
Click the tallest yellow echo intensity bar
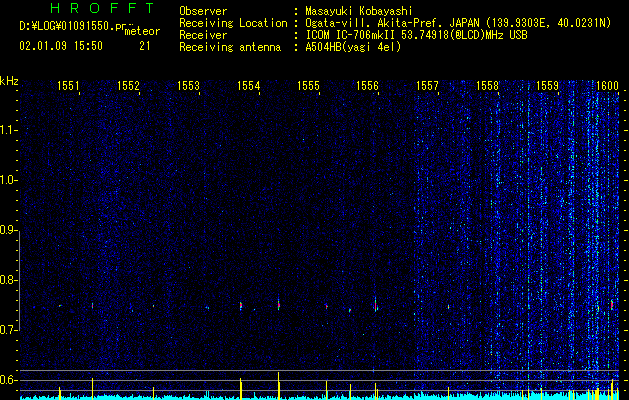point(278,386)
